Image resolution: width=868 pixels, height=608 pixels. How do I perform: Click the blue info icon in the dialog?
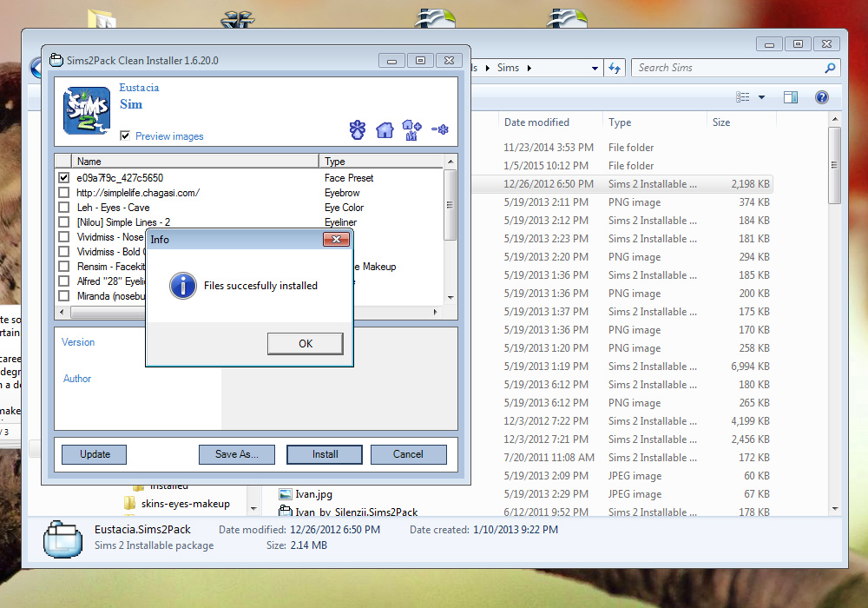pos(182,286)
